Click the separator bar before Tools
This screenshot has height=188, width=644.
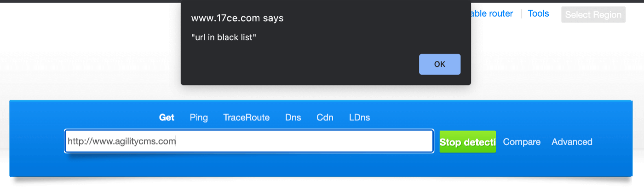click(x=522, y=14)
